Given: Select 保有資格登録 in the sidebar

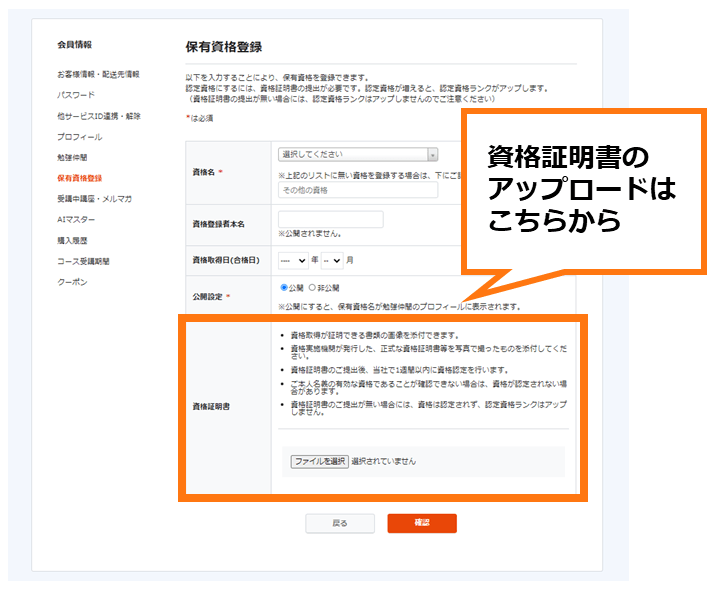Looking at the screenshot, I should [80, 178].
